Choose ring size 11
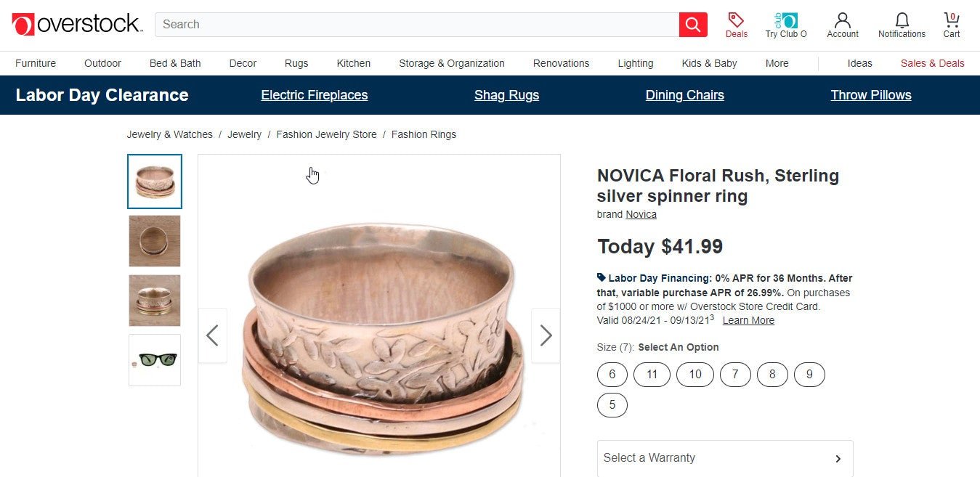This screenshot has width=980, height=477. [652, 375]
